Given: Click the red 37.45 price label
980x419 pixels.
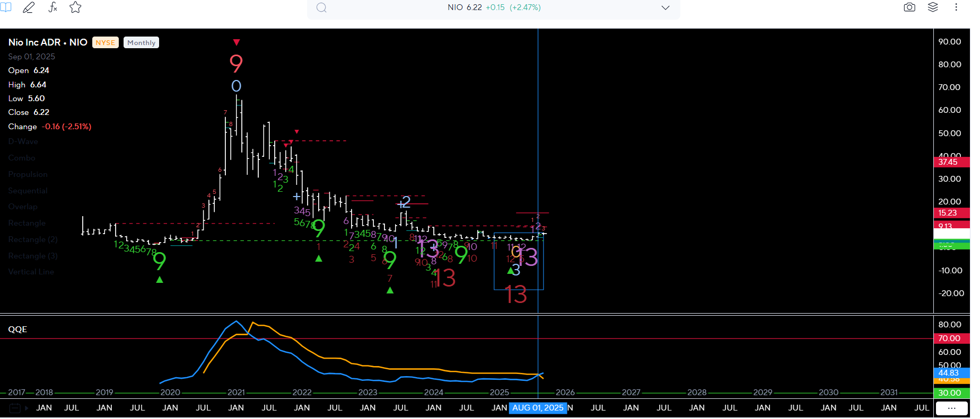Looking at the screenshot, I should 952,162.
